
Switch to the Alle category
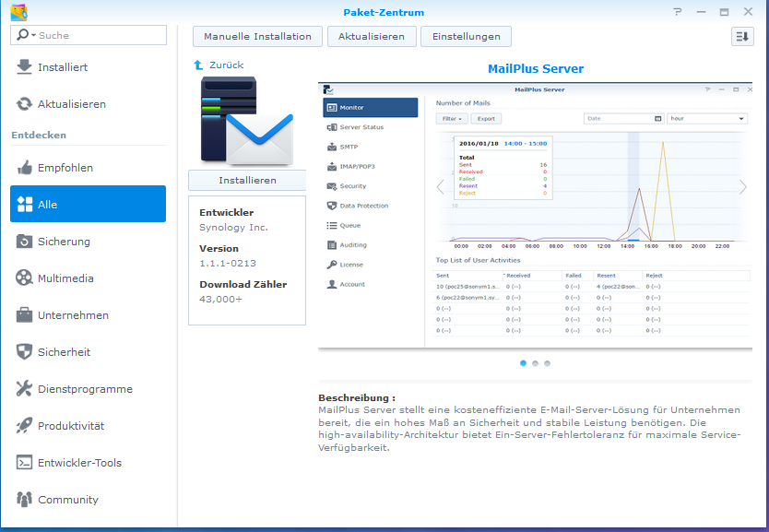click(x=88, y=204)
